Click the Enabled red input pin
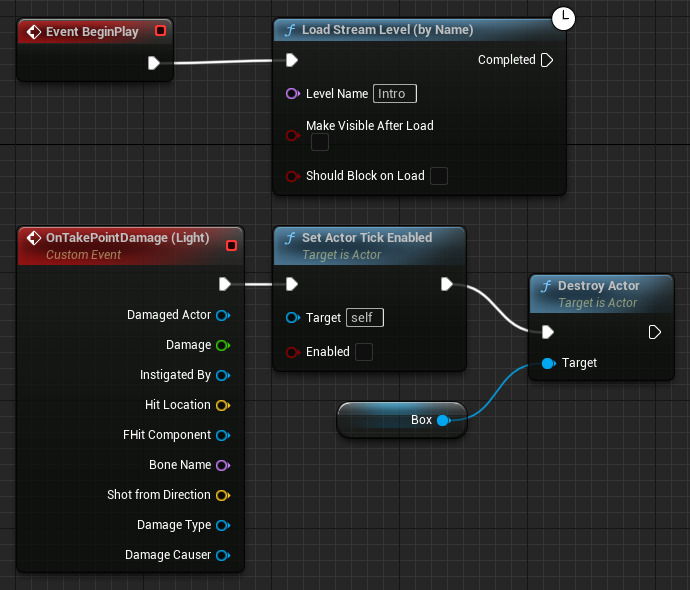Screen dimensions: 690x590 [x=293, y=352]
